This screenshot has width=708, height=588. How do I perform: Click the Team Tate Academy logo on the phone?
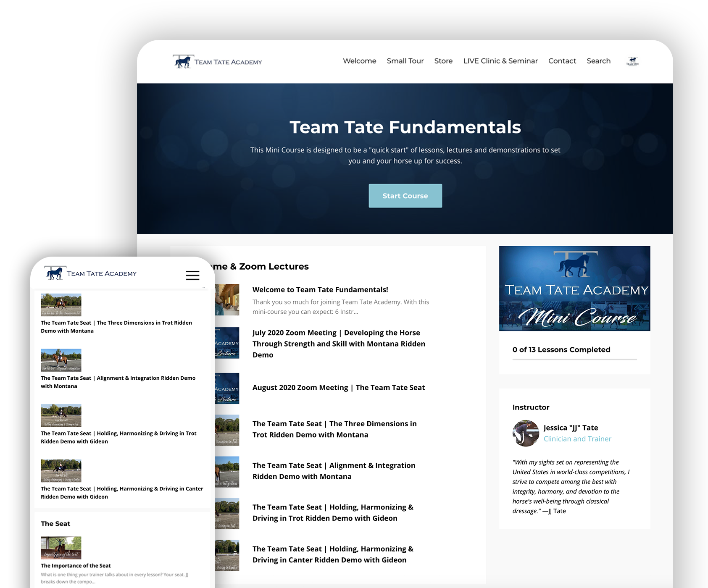tap(91, 273)
